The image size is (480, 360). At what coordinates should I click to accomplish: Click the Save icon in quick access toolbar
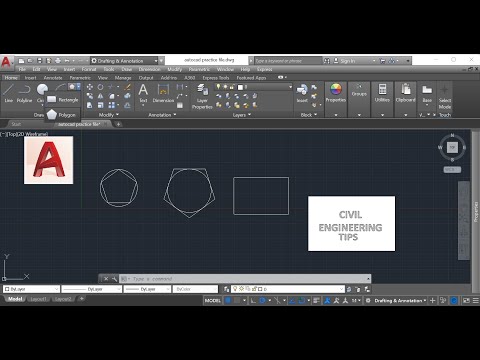click(40, 61)
